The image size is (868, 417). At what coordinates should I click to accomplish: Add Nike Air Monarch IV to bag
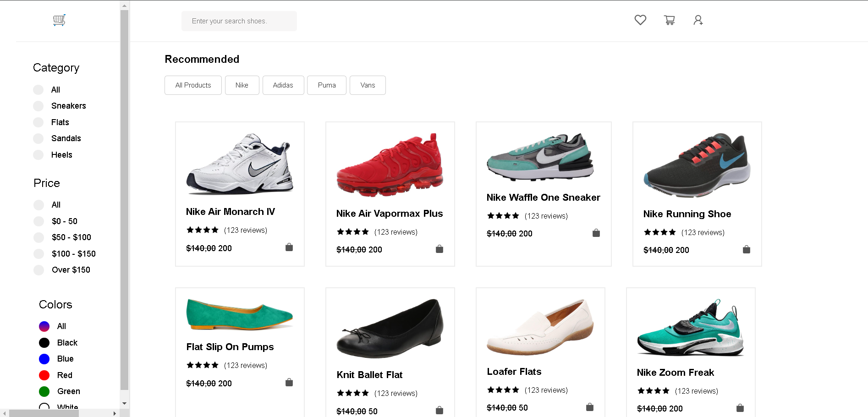pyautogui.click(x=289, y=247)
